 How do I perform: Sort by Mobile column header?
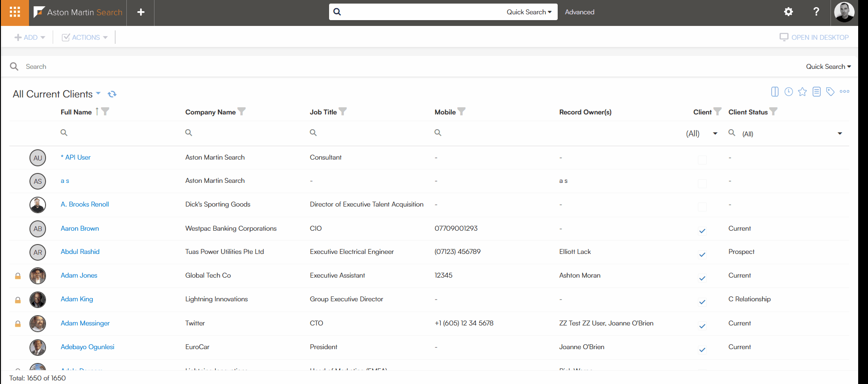(445, 112)
